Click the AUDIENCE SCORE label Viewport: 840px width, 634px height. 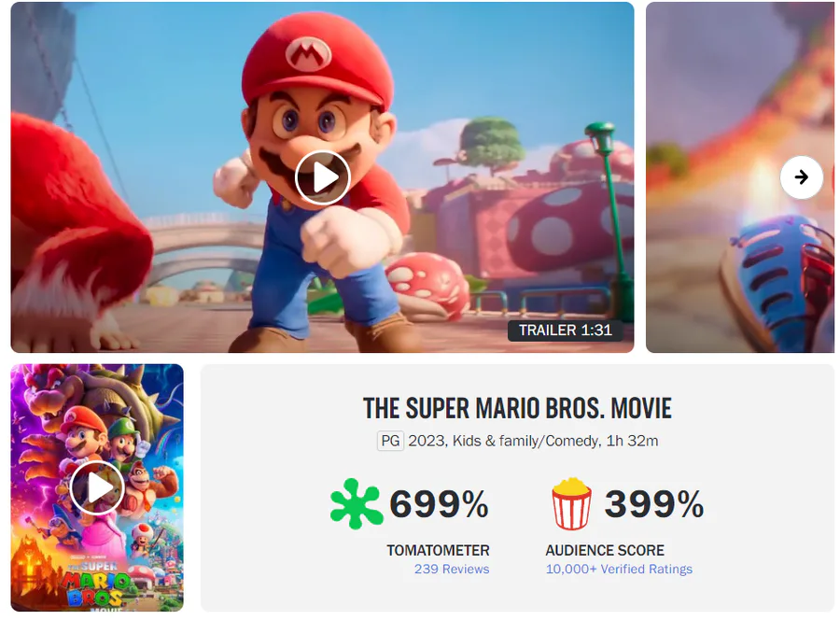coord(605,550)
